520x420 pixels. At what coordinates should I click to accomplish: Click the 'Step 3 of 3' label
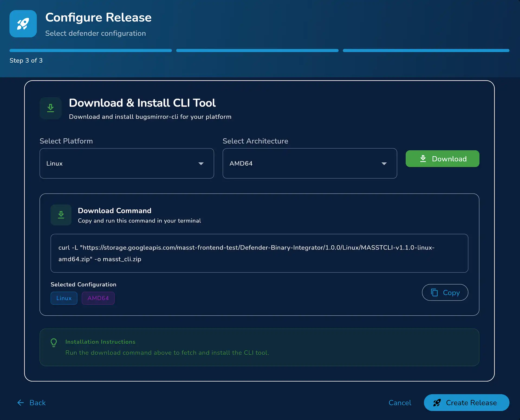point(26,60)
